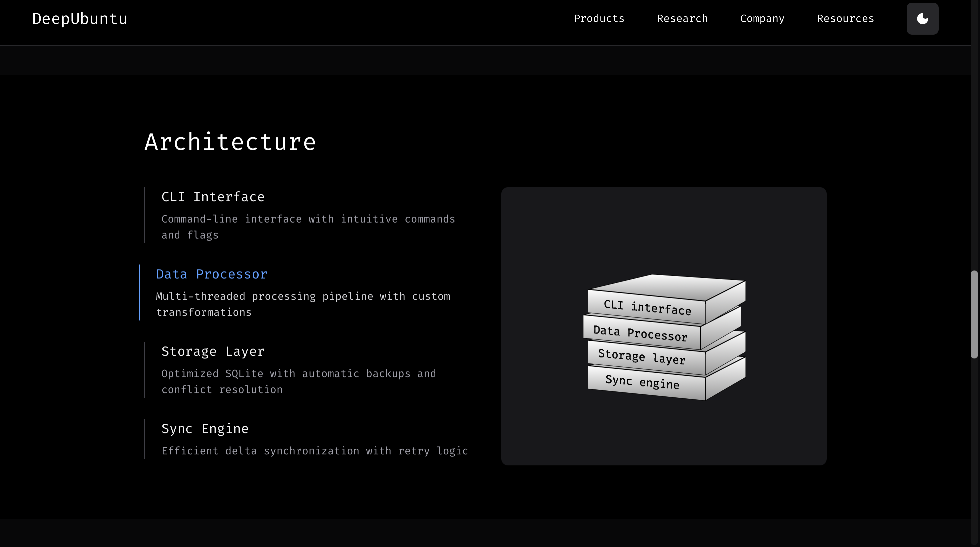
Task: Select the Sync Engine architecture section
Action: click(205, 428)
